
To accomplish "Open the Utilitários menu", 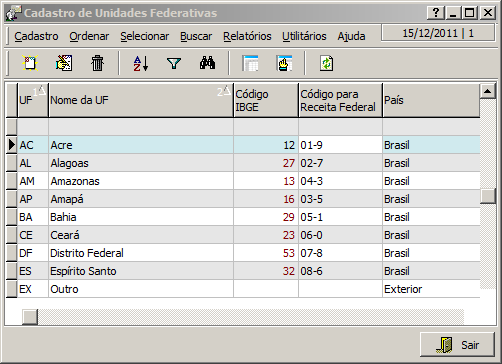I will pyautogui.click(x=304, y=36).
